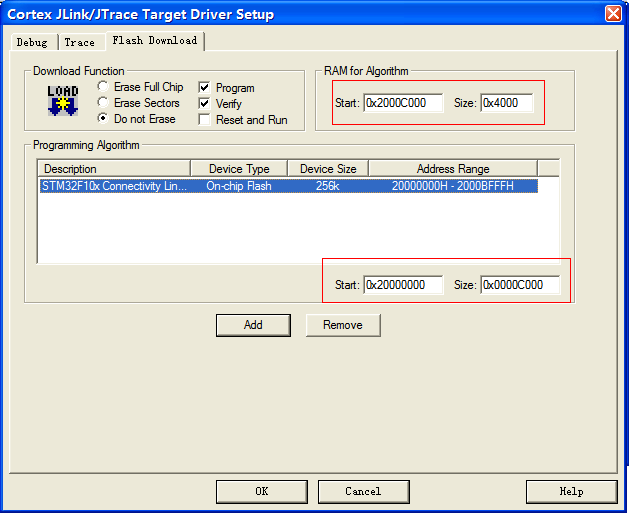Click the On-chip Flash cell
This screenshot has height=513, width=629.
click(239, 186)
